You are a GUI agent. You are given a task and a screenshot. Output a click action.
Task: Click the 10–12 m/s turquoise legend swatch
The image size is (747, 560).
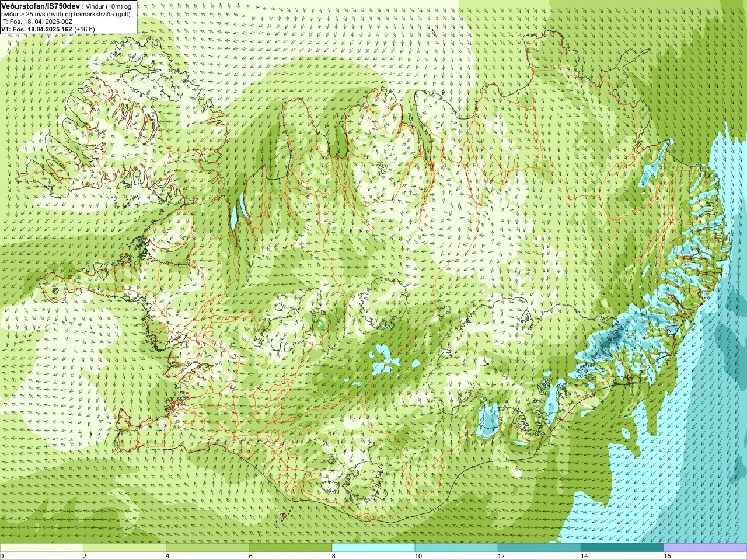click(x=456, y=548)
